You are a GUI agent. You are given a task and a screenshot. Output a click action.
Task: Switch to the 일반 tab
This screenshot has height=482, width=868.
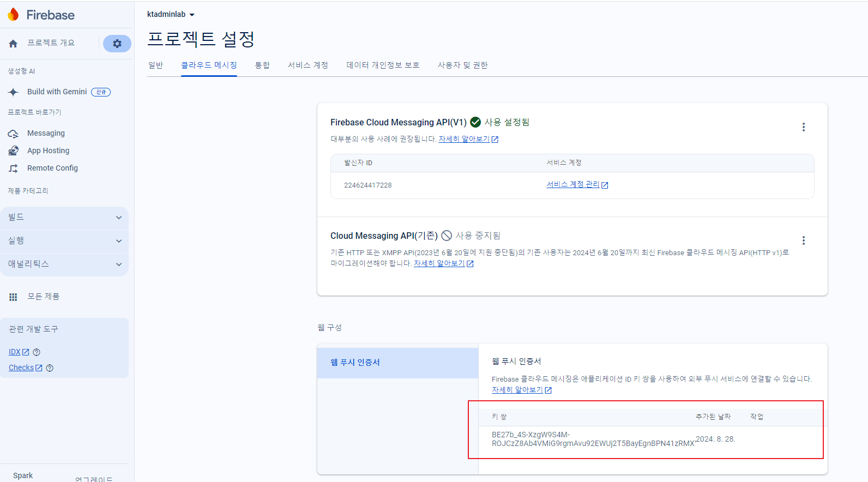[156, 65]
